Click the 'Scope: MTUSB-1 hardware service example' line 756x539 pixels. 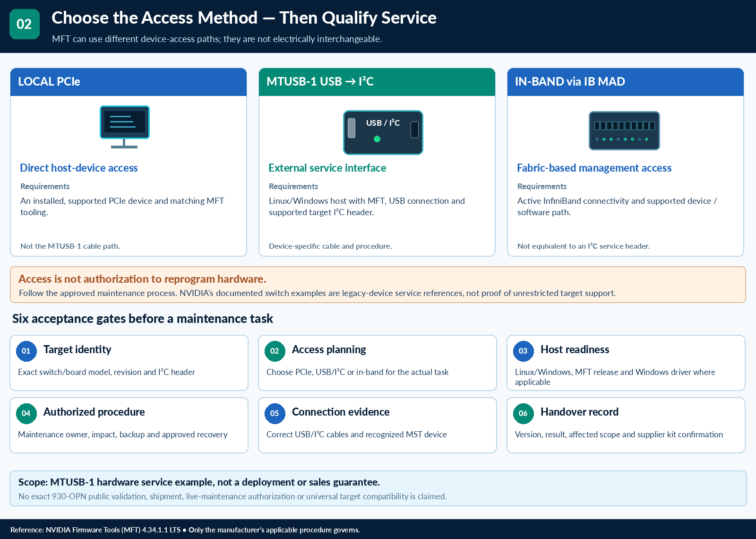coord(199,482)
